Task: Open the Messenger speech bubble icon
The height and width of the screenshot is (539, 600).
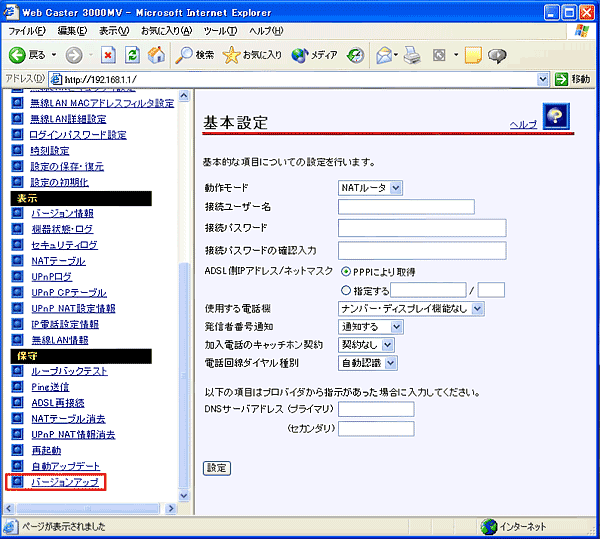Action: [497, 56]
